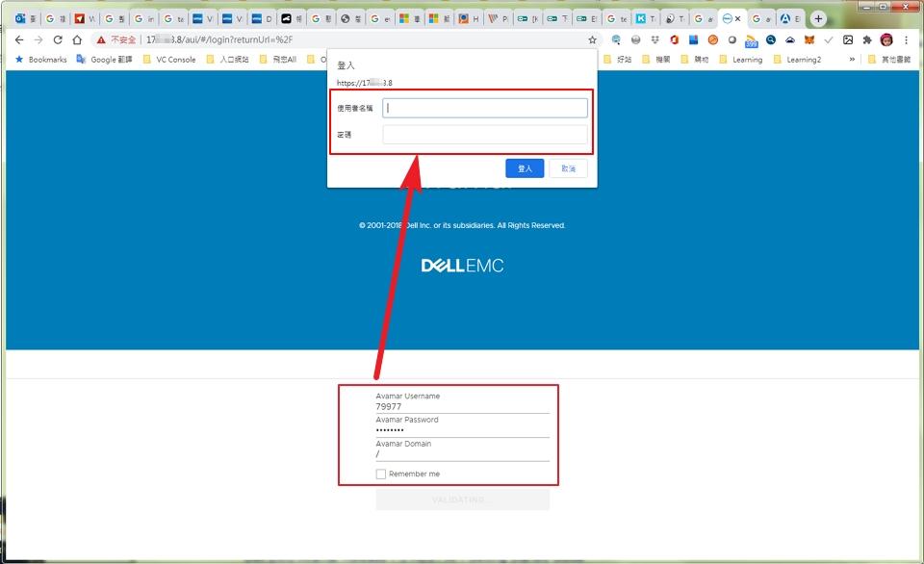Image resolution: width=924 pixels, height=564 pixels.
Task: Click the bookmark star in the address bar
Action: [x=590, y=39]
